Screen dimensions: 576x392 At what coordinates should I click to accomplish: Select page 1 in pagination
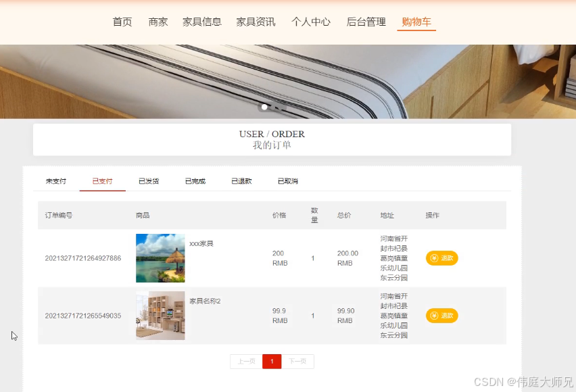click(272, 362)
